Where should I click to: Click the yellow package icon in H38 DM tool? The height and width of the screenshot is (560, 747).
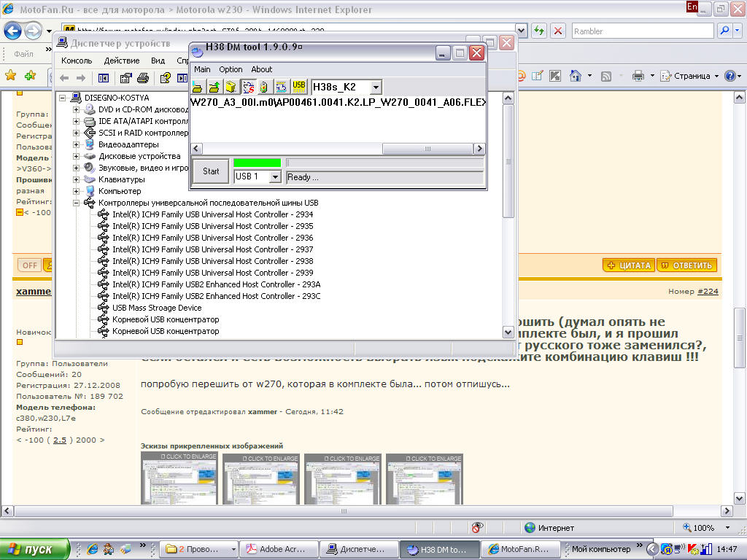pyautogui.click(x=231, y=87)
